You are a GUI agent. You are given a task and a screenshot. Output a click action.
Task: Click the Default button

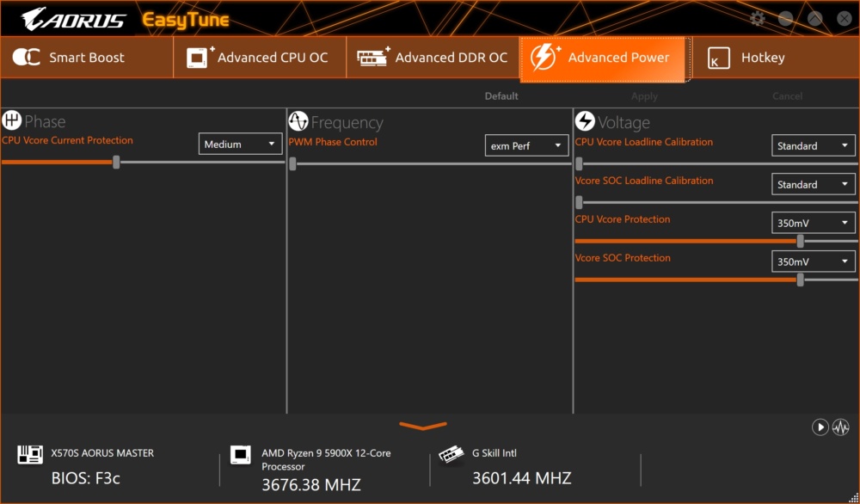501,96
